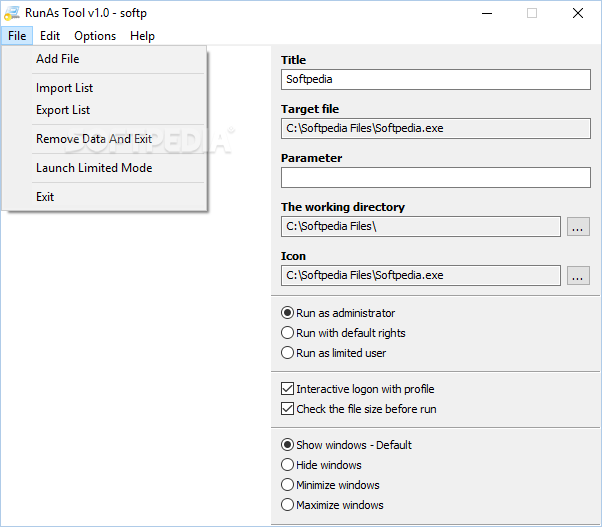Image resolution: width=602 pixels, height=527 pixels.
Task: Open the Help menu
Action: click(142, 36)
